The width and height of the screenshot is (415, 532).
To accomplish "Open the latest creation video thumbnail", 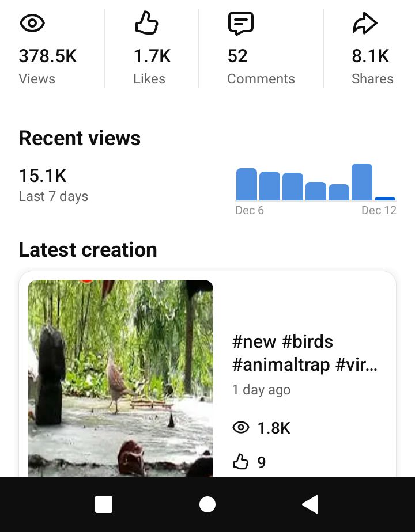I will pyautogui.click(x=120, y=378).
